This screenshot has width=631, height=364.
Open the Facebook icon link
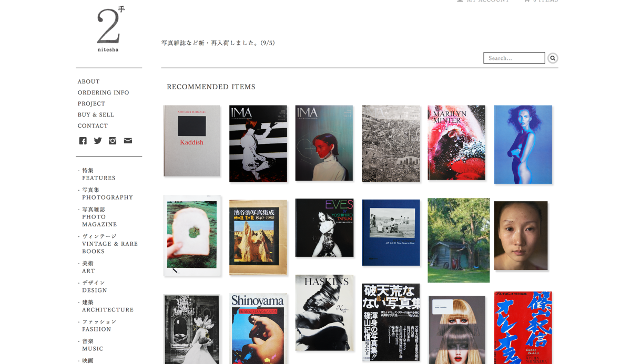click(x=83, y=141)
